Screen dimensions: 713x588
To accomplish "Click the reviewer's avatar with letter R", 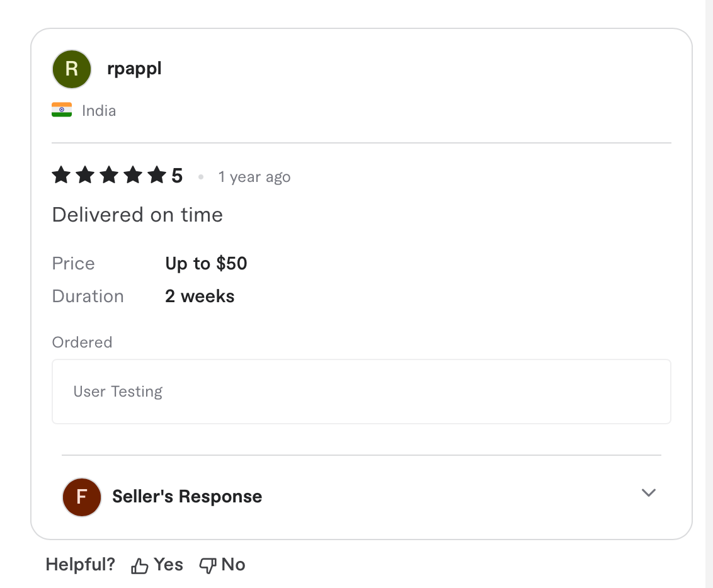I will click(71, 69).
